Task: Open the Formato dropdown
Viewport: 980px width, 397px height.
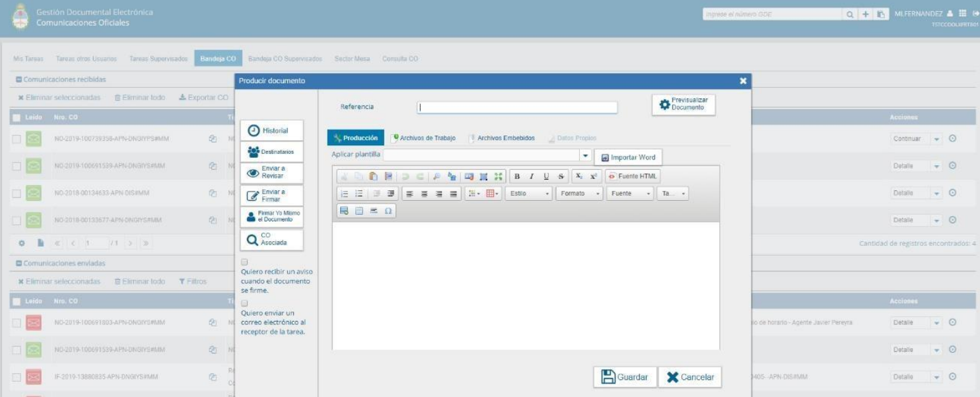Action: click(x=579, y=194)
